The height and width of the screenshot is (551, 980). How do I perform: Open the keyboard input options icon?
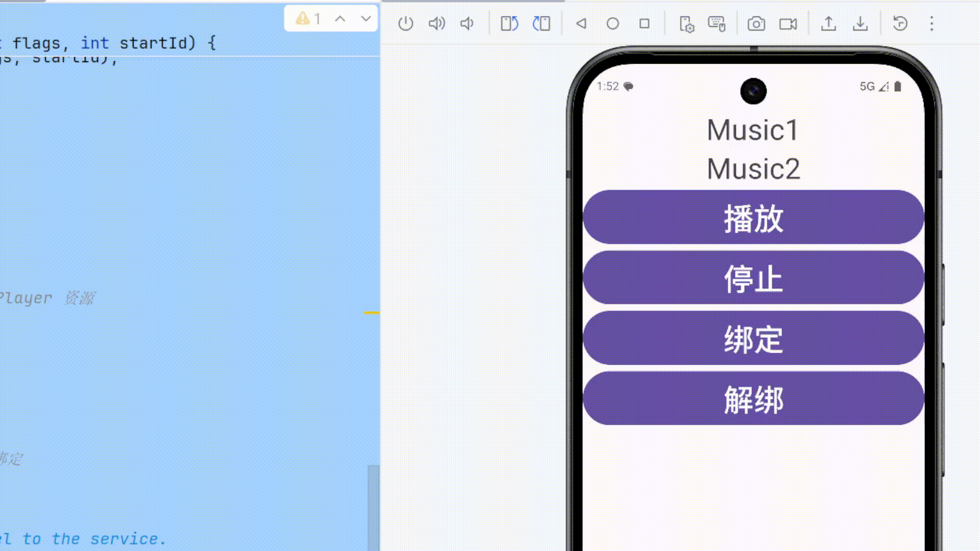(x=717, y=23)
